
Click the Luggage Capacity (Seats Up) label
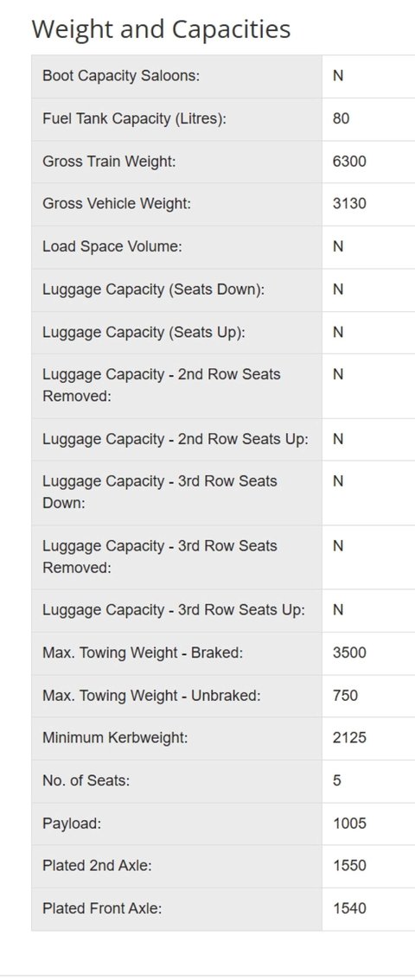(144, 332)
